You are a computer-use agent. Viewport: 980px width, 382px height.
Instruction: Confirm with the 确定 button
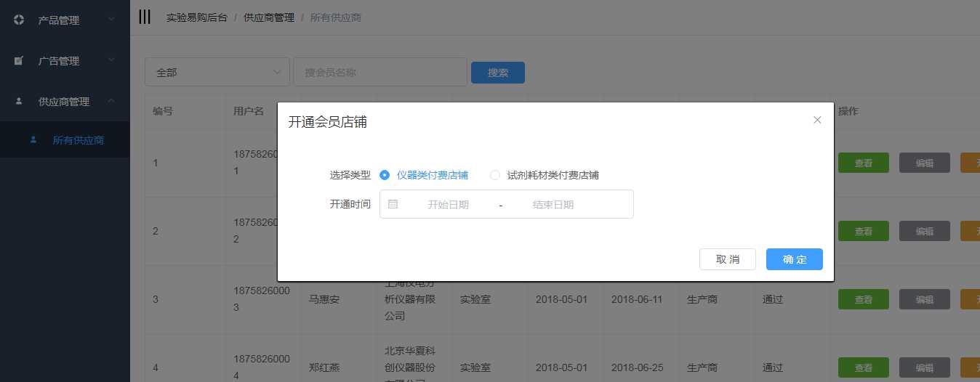coord(795,259)
